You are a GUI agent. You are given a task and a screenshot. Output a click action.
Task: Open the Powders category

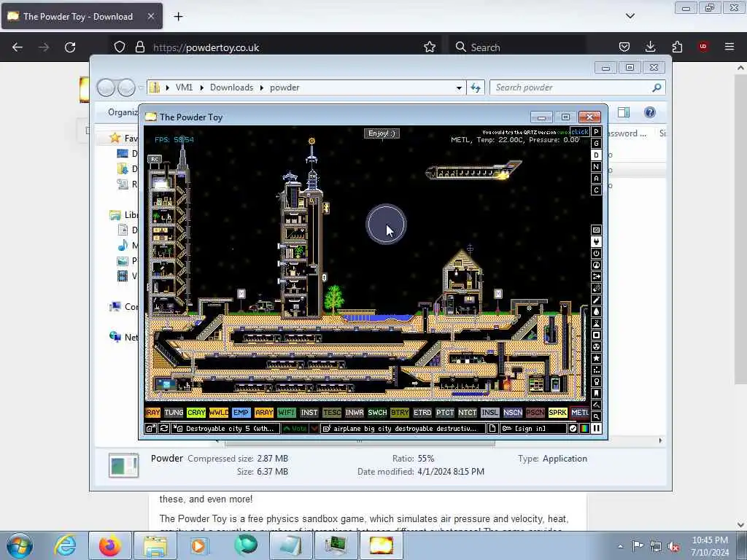(x=596, y=323)
